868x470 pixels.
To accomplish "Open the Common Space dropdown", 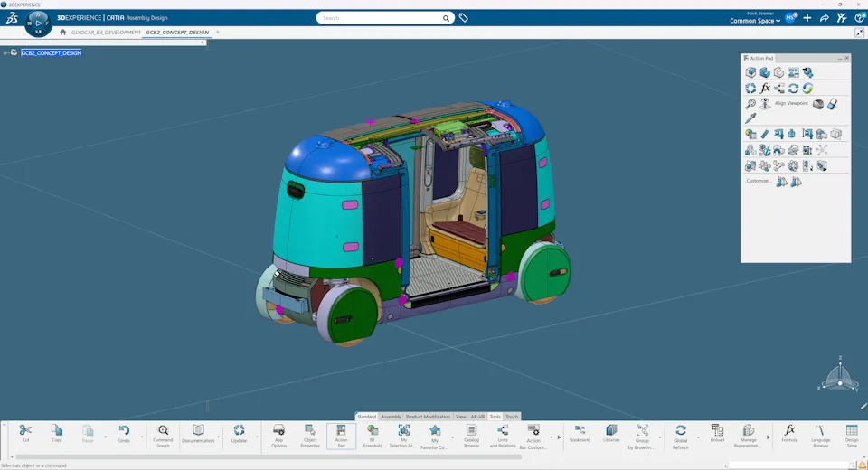I will coord(755,21).
